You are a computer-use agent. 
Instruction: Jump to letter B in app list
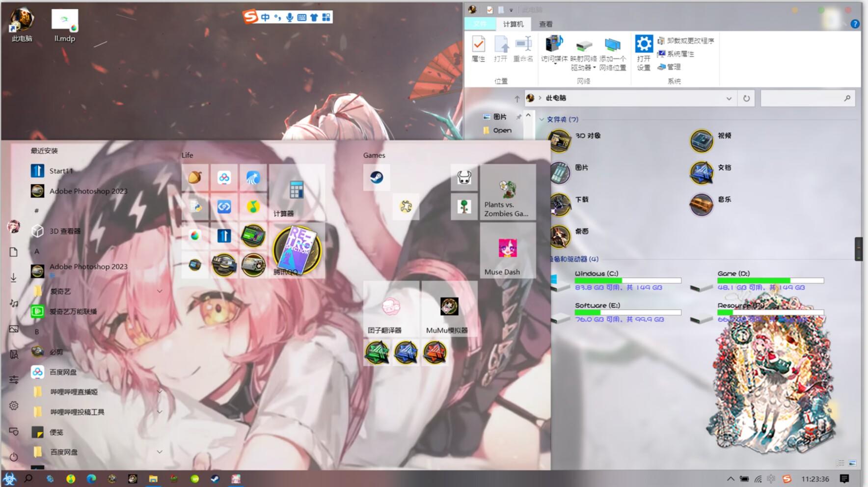pyautogui.click(x=37, y=332)
